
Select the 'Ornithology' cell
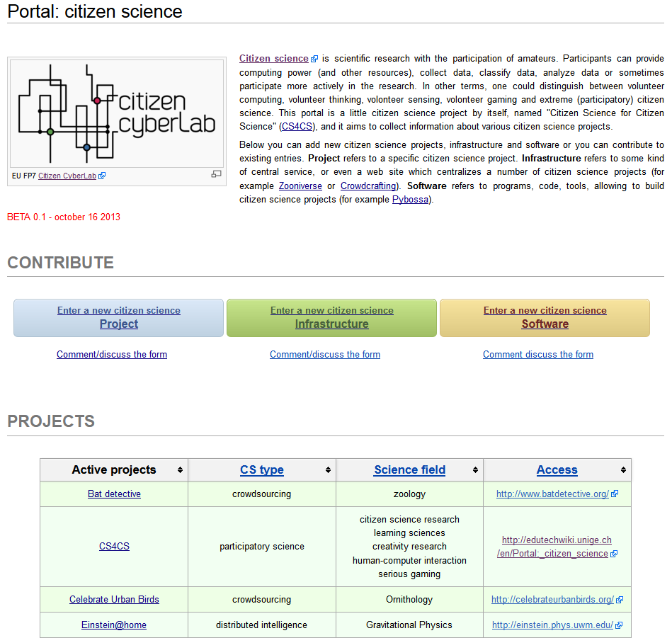(409, 599)
